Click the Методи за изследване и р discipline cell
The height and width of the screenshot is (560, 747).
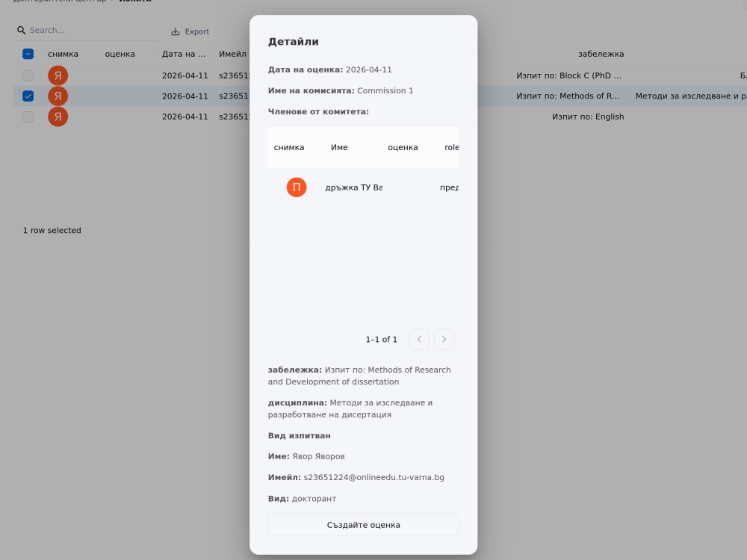click(x=691, y=96)
